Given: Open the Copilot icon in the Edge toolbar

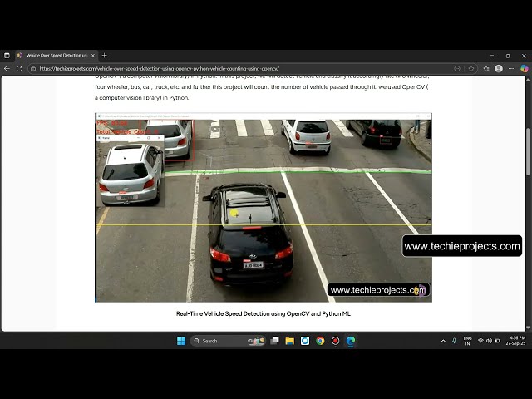Looking at the screenshot, I should click(x=525, y=68).
